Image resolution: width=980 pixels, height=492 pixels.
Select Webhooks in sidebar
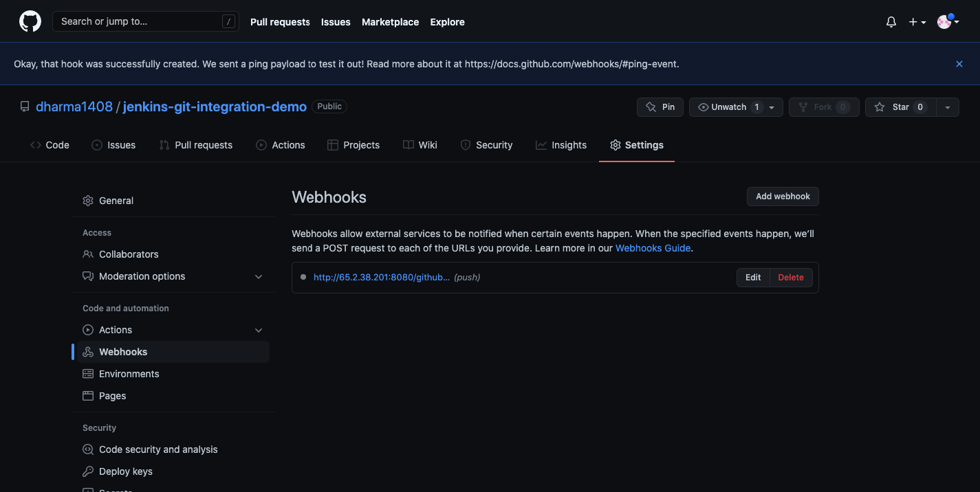173,352
